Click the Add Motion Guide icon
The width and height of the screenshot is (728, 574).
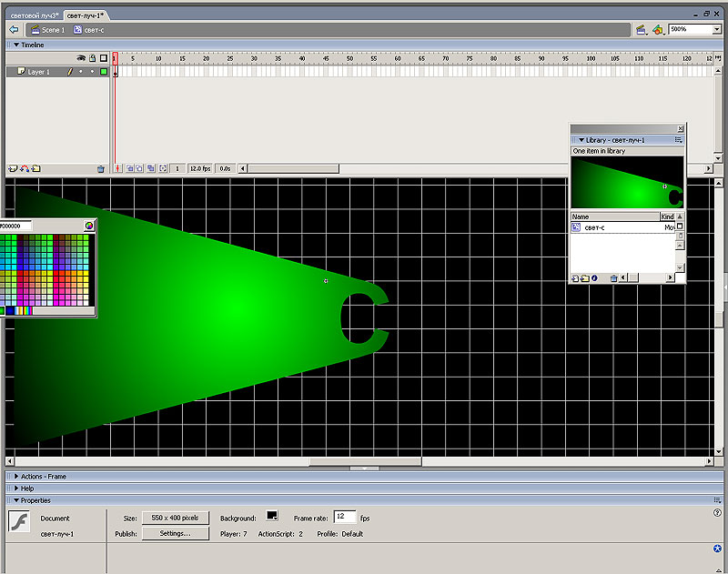25,168
